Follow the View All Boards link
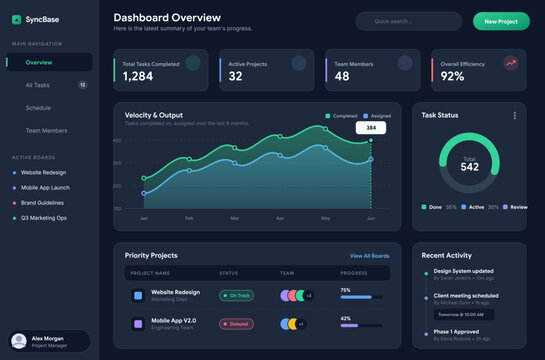Image resolution: width=545 pixels, height=360 pixels. pyautogui.click(x=369, y=256)
